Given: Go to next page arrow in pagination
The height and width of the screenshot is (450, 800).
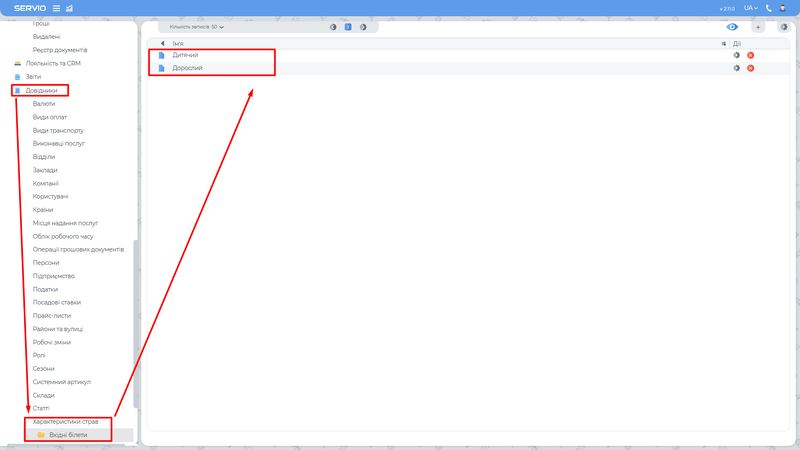Looking at the screenshot, I should click(x=363, y=27).
